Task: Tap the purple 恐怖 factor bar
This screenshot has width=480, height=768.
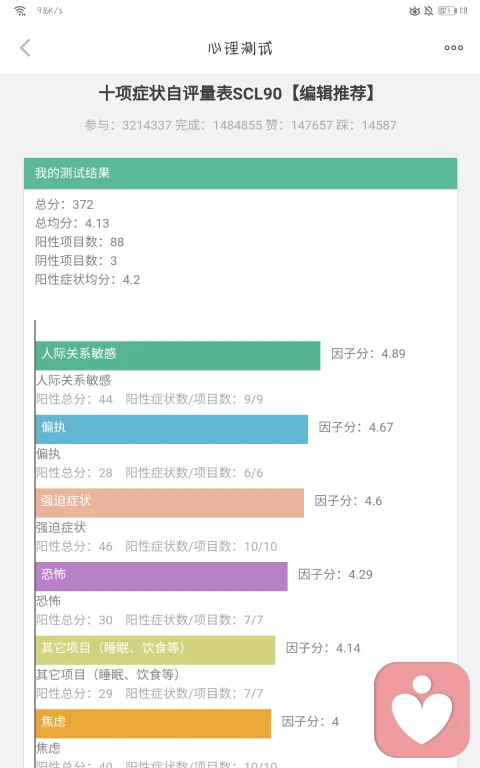Action: point(162,576)
